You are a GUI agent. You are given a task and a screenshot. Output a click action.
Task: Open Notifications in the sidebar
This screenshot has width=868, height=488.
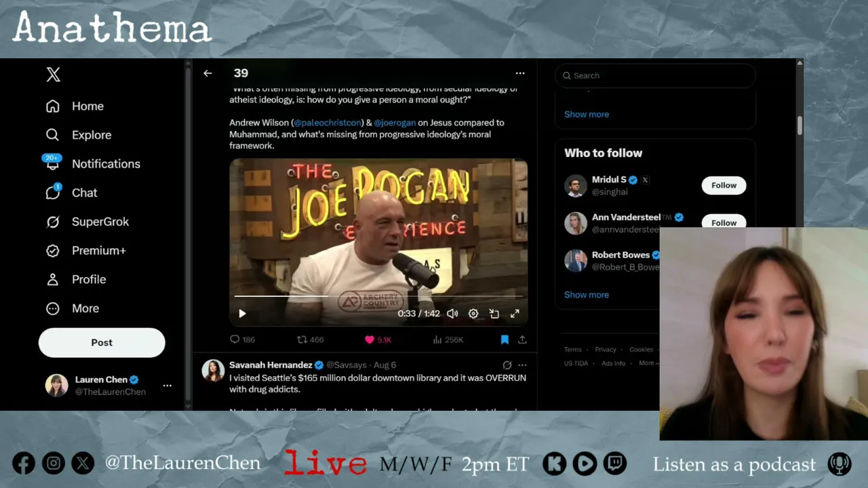(92, 164)
